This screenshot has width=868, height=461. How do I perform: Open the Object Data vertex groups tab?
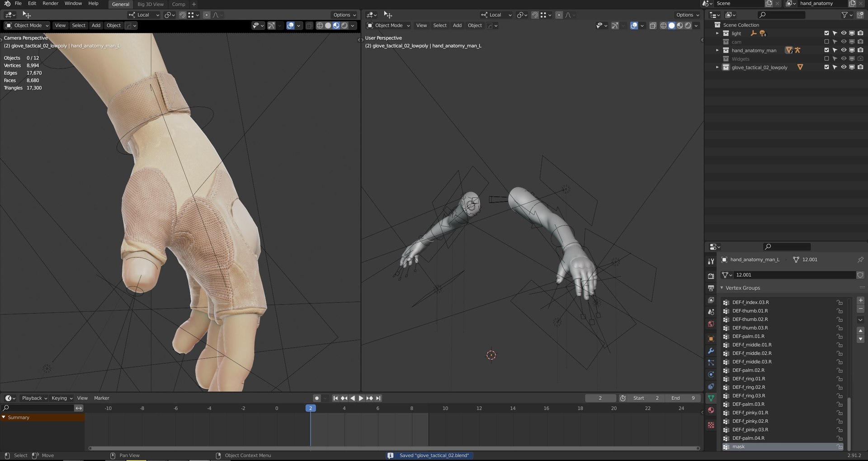click(x=711, y=398)
